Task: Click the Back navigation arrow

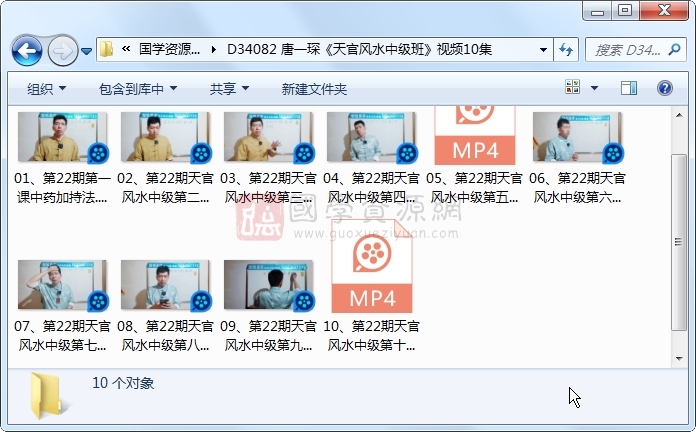Action: pyautogui.click(x=27, y=51)
